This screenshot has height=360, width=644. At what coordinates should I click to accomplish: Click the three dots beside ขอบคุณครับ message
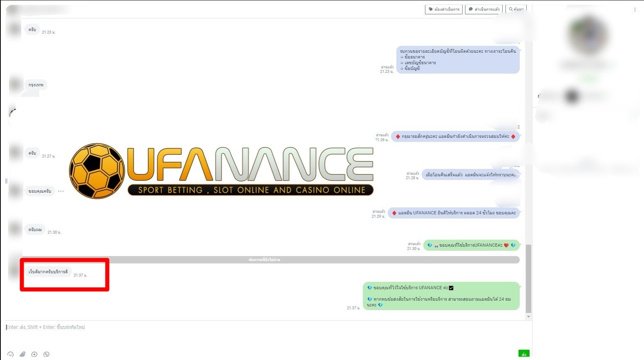[x=61, y=191]
